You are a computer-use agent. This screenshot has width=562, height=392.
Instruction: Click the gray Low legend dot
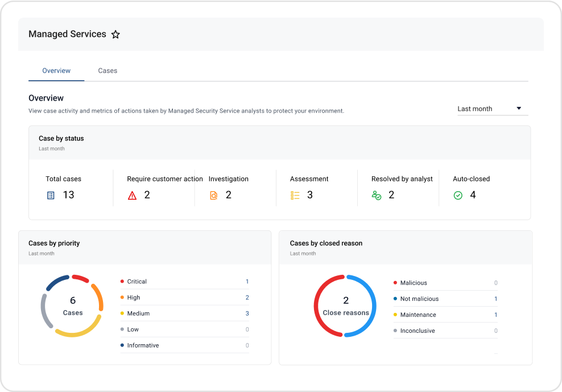122,329
